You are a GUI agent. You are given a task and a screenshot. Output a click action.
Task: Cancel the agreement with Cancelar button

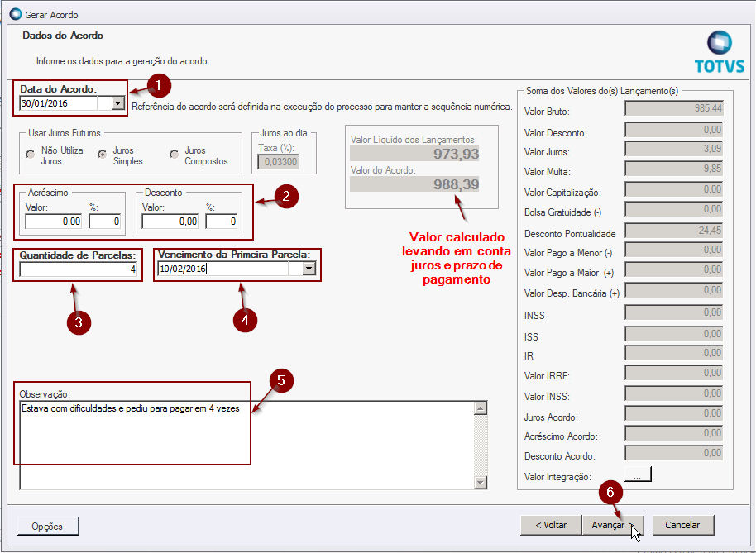coord(682,525)
